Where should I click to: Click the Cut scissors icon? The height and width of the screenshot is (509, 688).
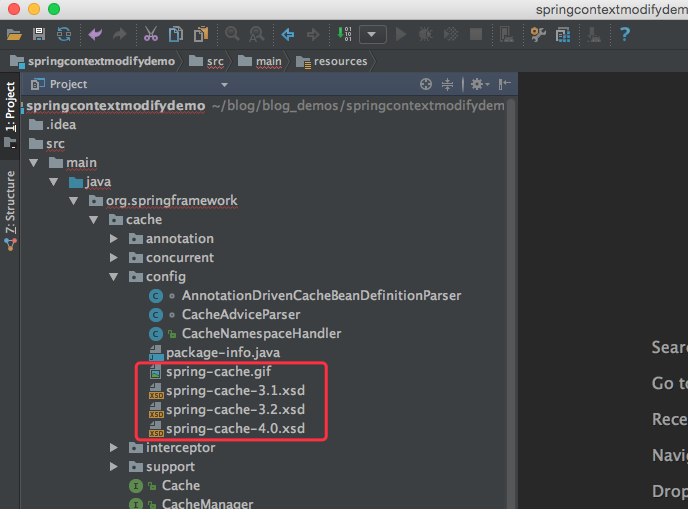pos(150,34)
